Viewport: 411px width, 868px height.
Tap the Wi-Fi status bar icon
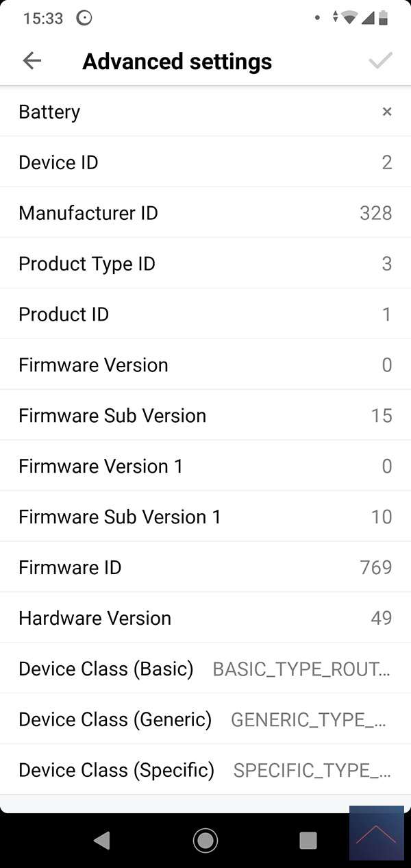click(x=350, y=18)
